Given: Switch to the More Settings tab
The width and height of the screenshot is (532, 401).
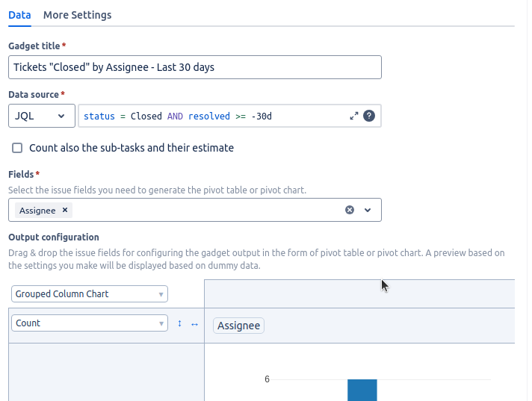Looking at the screenshot, I should coord(78,15).
